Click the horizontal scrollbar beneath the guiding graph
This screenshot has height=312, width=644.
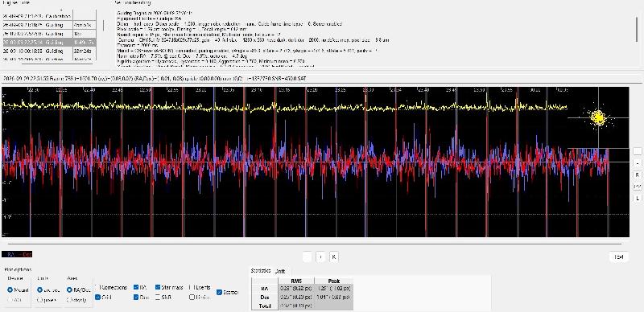(316, 244)
